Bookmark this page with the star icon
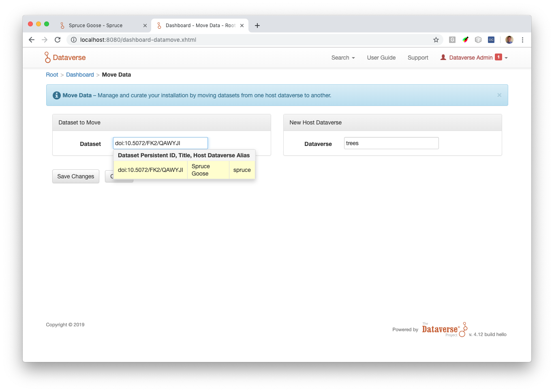The height and width of the screenshot is (392, 554). (436, 40)
